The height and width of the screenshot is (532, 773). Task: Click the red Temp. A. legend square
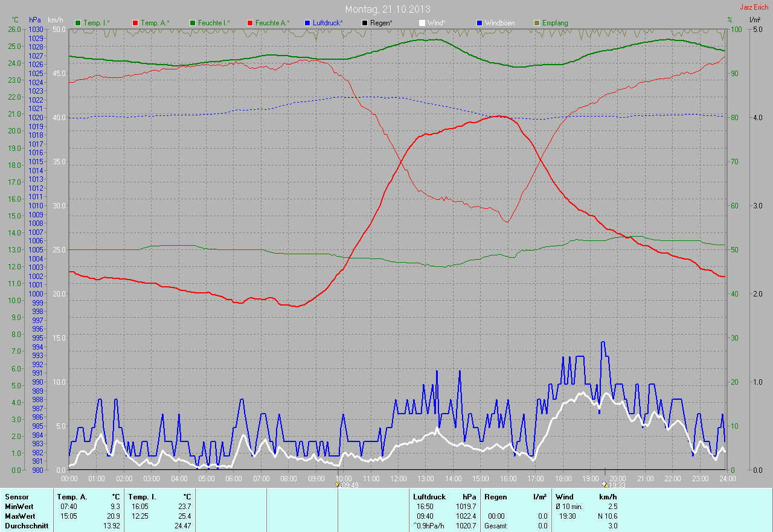(135, 23)
